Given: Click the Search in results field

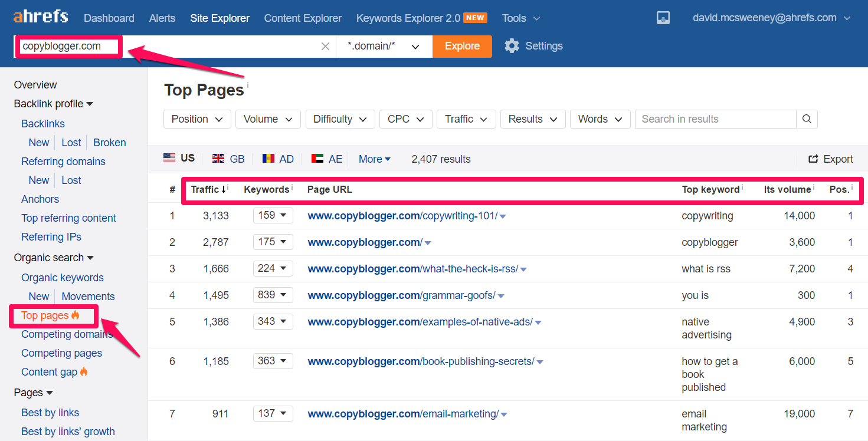Looking at the screenshot, I should coord(715,119).
